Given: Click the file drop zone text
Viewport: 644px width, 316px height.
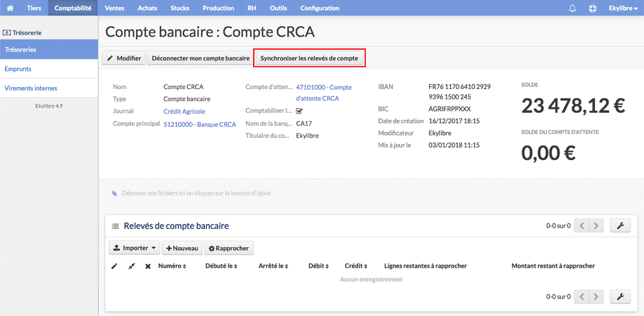Looking at the screenshot, I should coord(196,193).
